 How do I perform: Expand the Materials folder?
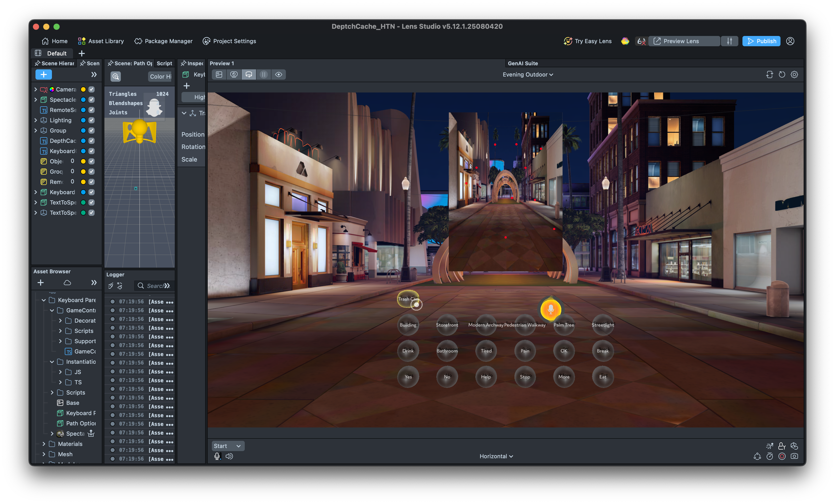click(x=44, y=444)
